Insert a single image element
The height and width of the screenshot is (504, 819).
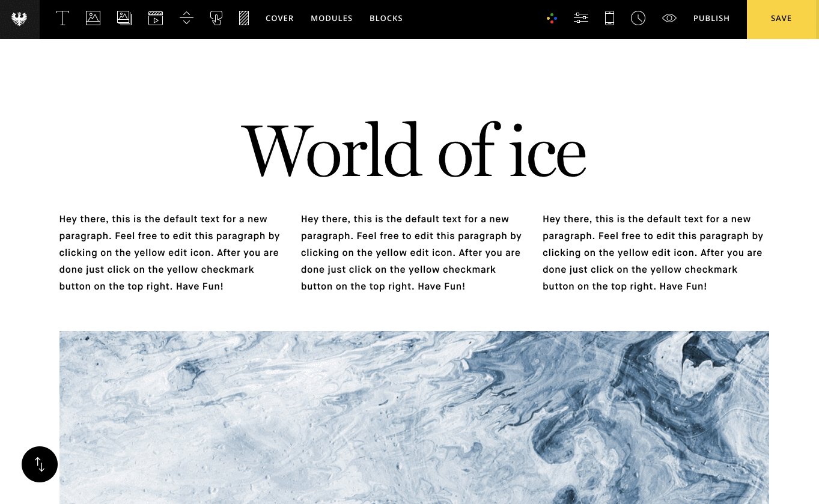(x=93, y=19)
